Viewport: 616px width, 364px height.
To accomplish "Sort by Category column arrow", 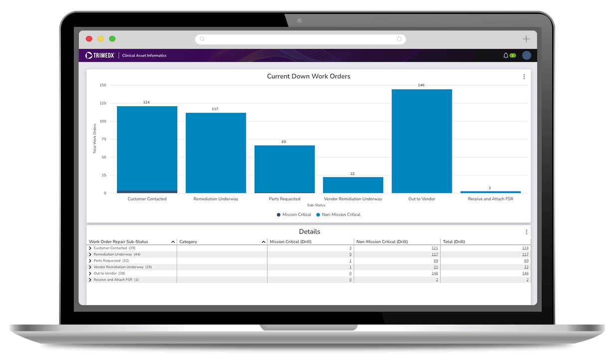I will point(263,242).
